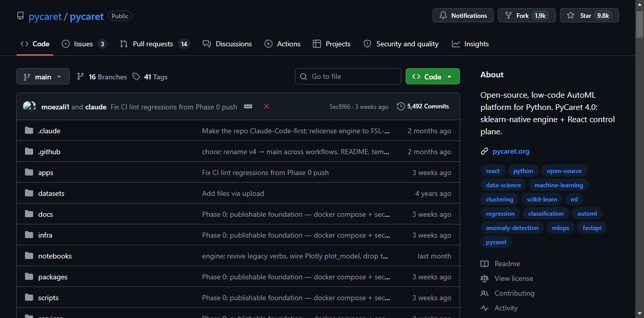Open the pycaret owner link
This screenshot has height=318, width=644.
tap(45, 16)
